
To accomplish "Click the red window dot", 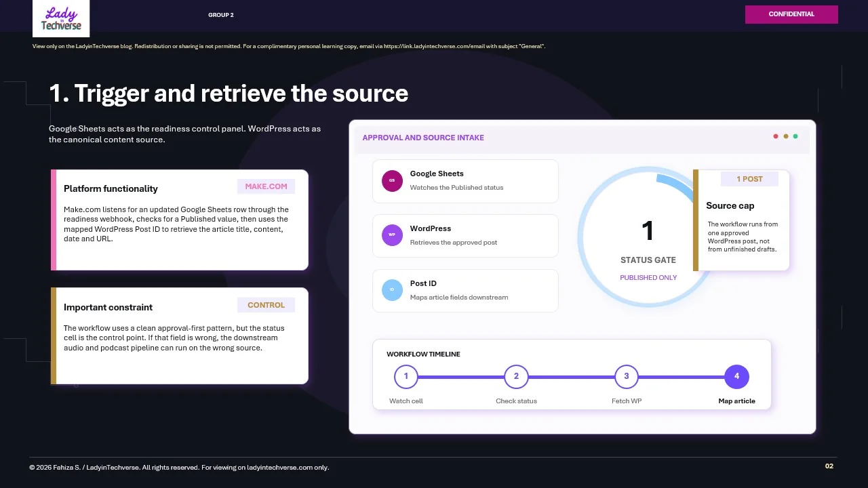I will point(776,136).
